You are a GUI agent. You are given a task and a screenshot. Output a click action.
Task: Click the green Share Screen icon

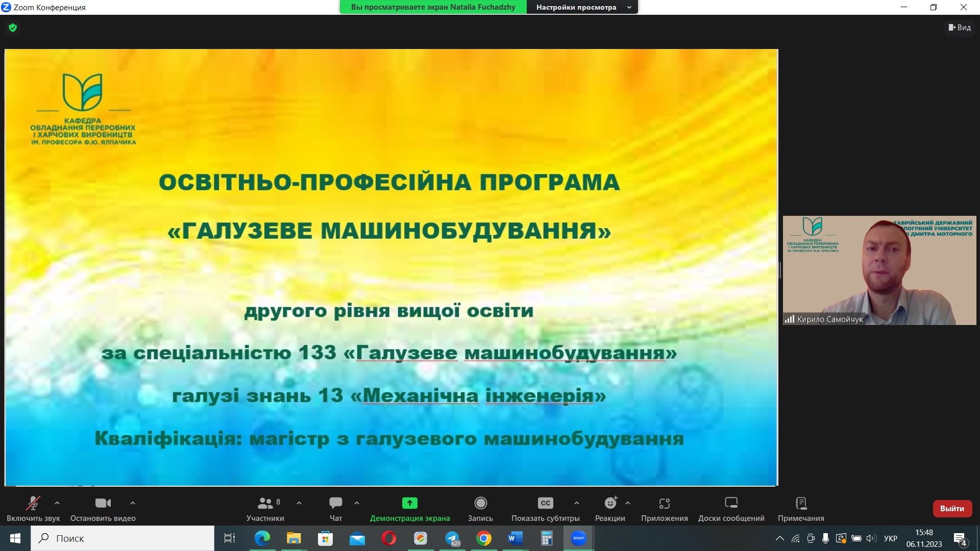(x=409, y=504)
